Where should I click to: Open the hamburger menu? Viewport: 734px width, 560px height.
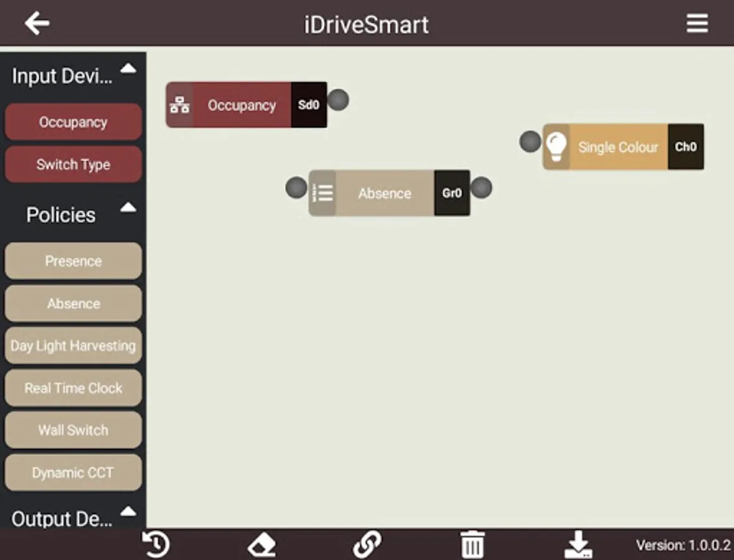click(x=697, y=24)
